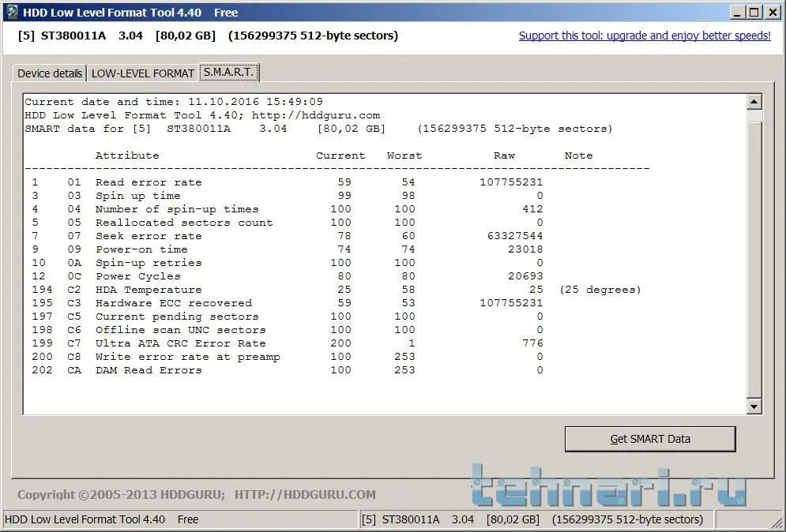Click the Get SMART Data button

pyautogui.click(x=650, y=439)
